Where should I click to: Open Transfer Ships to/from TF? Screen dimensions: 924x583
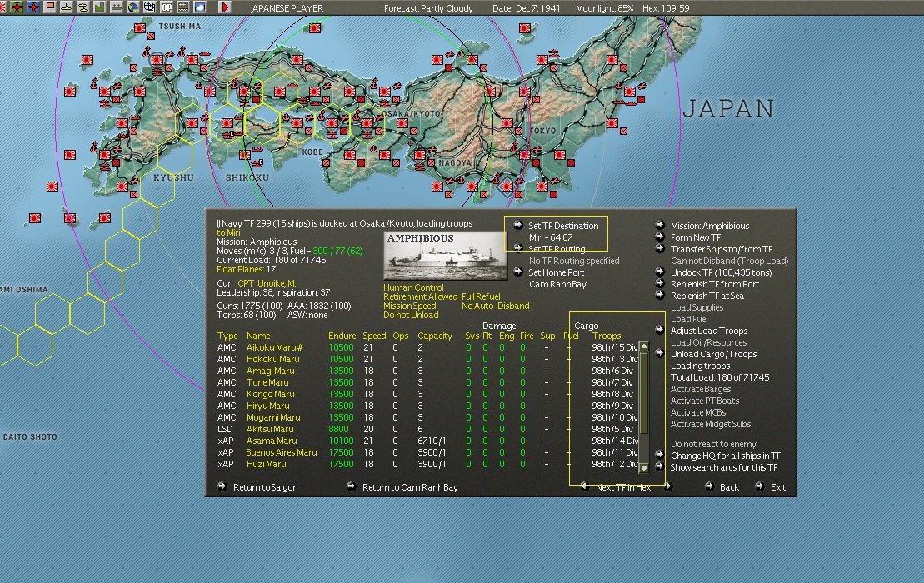[722, 249]
